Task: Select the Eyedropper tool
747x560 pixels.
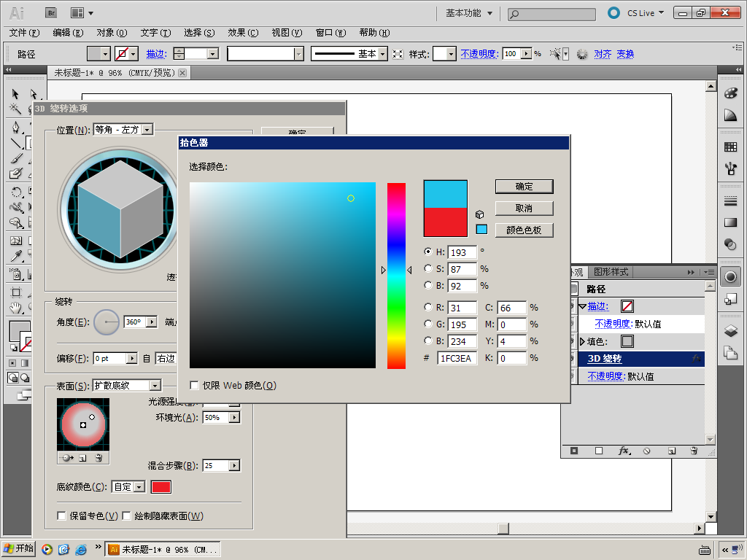Action: coord(15,256)
